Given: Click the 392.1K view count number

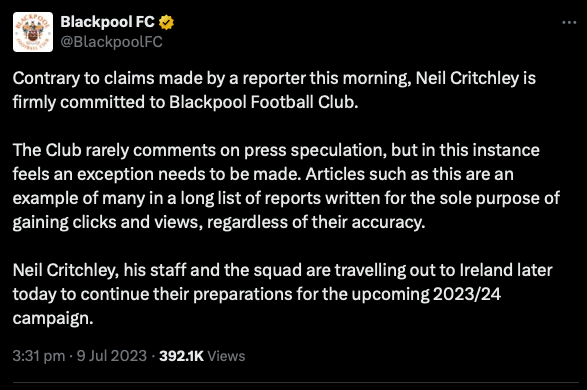Looking at the screenshot, I should (182, 356).
